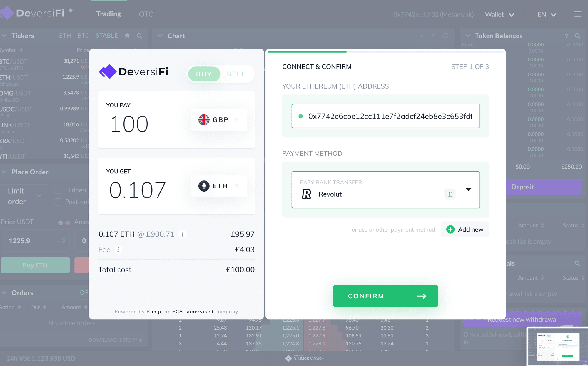Open the hamburger menu icon
Screen dimensions: 588x366
(x=578, y=14)
